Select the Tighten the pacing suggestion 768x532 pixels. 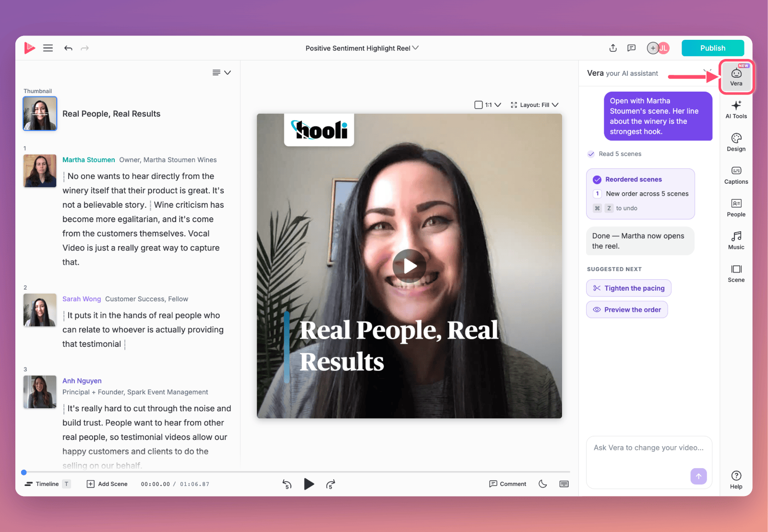pos(629,288)
